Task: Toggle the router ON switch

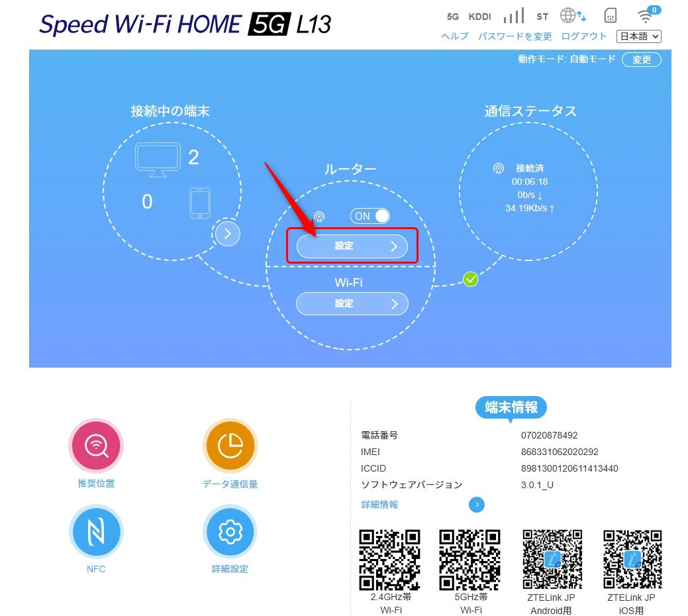Action: (x=370, y=216)
